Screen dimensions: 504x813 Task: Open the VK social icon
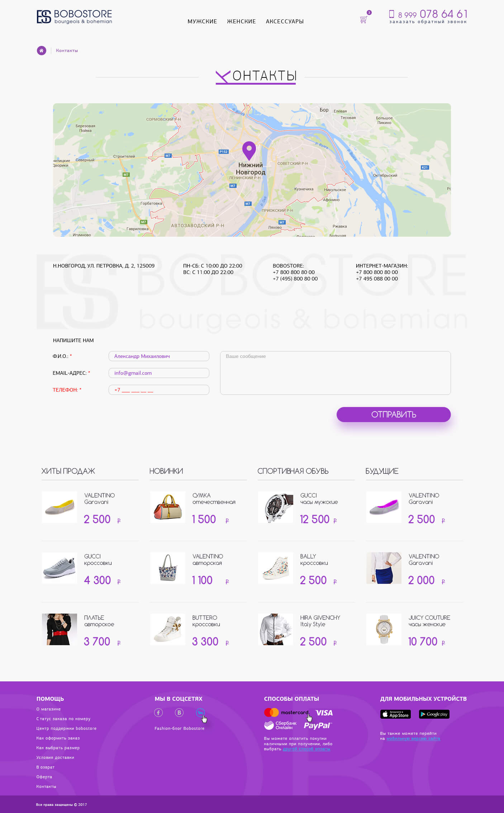(179, 713)
